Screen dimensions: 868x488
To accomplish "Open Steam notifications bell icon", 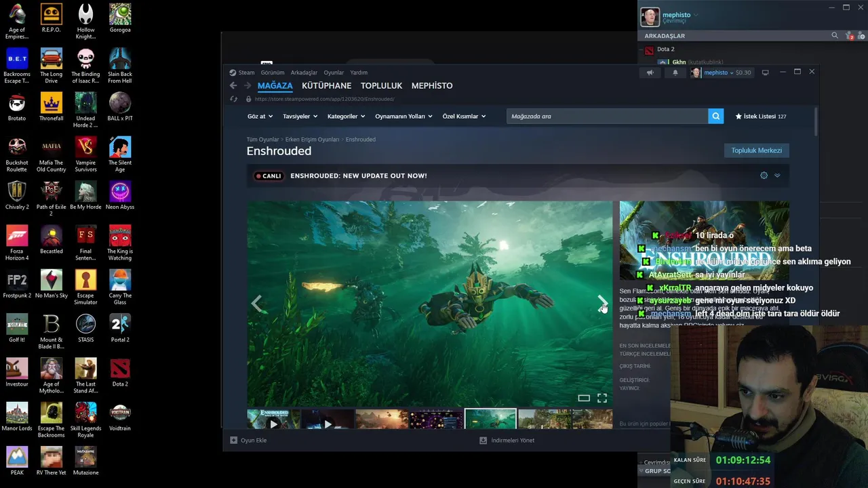I will [675, 73].
